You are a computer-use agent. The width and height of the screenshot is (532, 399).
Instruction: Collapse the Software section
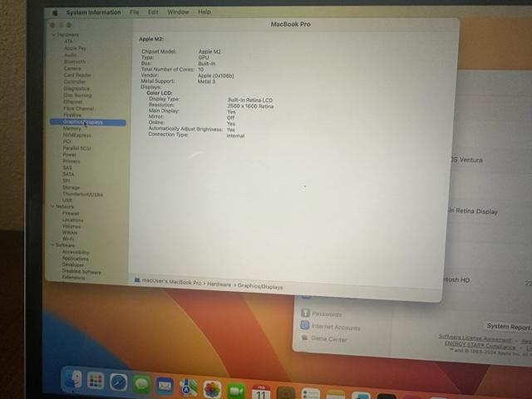[52, 244]
